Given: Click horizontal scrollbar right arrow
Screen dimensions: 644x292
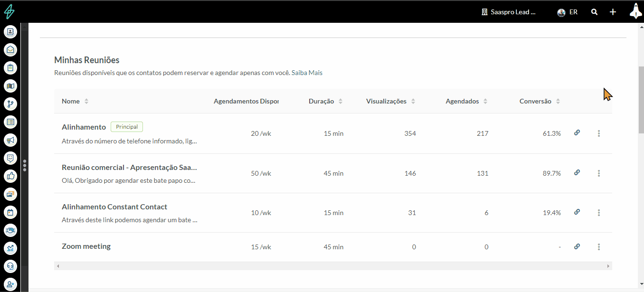Looking at the screenshot, I should tap(608, 266).
